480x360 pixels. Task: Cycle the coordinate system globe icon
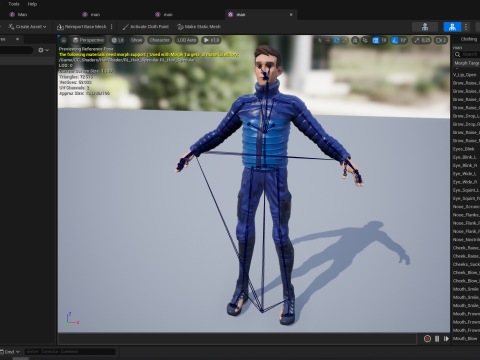pyautogui.click(x=355, y=40)
